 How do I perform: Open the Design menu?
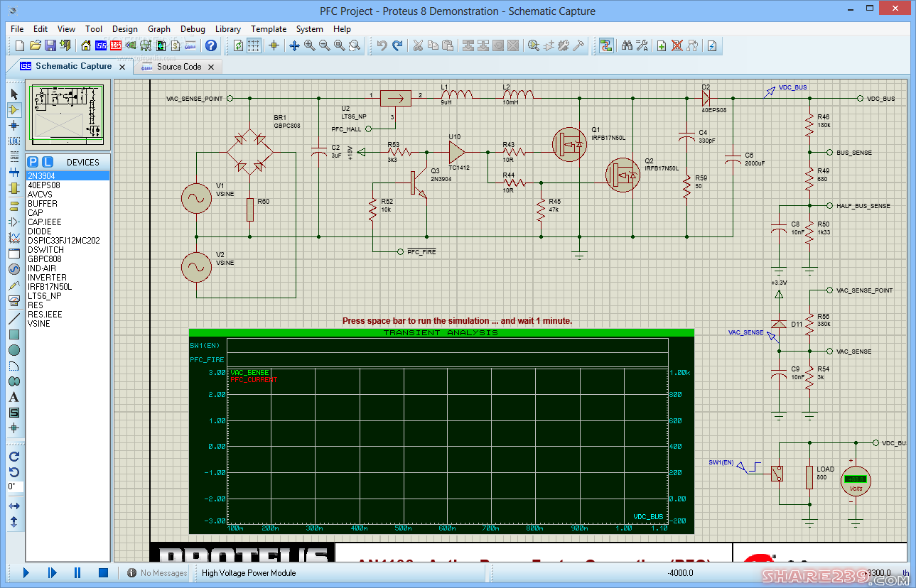pyautogui.click(x=125, y=29)
